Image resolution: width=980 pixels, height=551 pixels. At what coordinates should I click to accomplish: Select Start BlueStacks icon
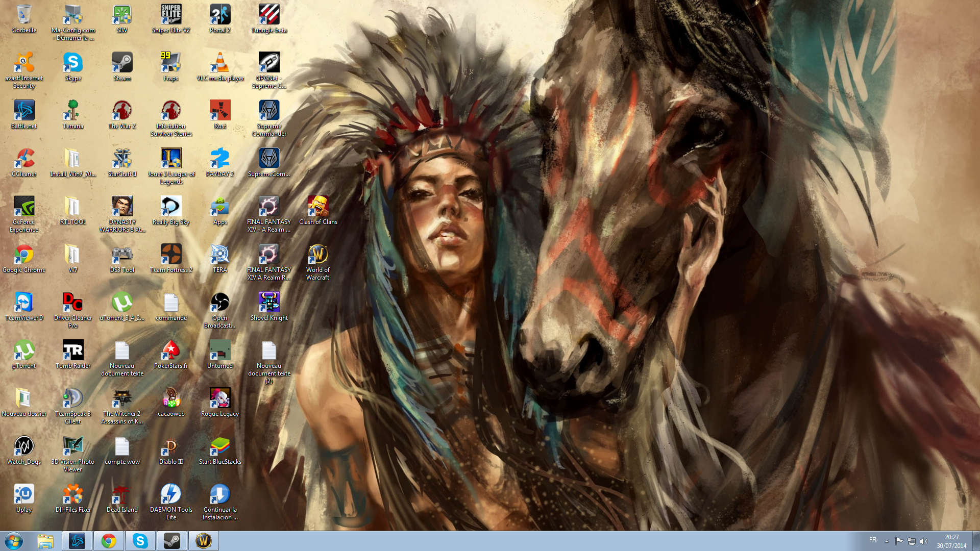click(220, 450)
